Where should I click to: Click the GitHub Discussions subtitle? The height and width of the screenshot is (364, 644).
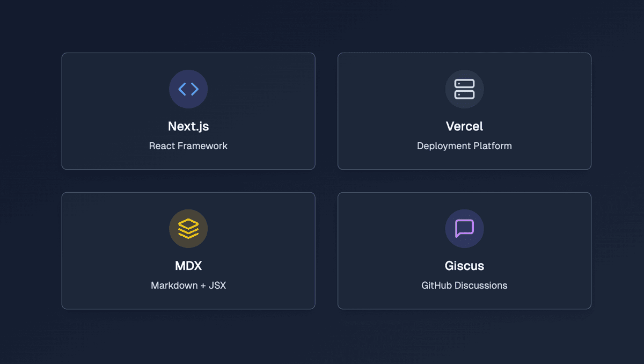pyautogui.click(x=464, y=286)
